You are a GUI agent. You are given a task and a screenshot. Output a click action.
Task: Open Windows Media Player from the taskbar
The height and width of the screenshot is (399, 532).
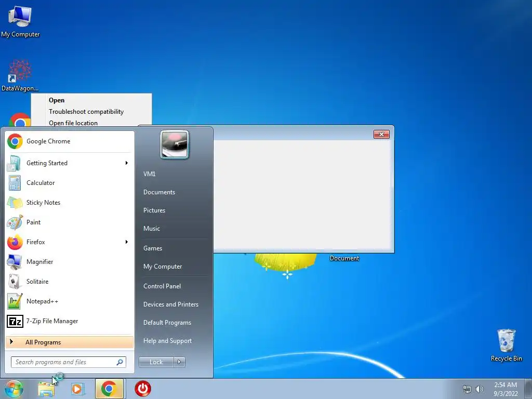tap(77, 389)
